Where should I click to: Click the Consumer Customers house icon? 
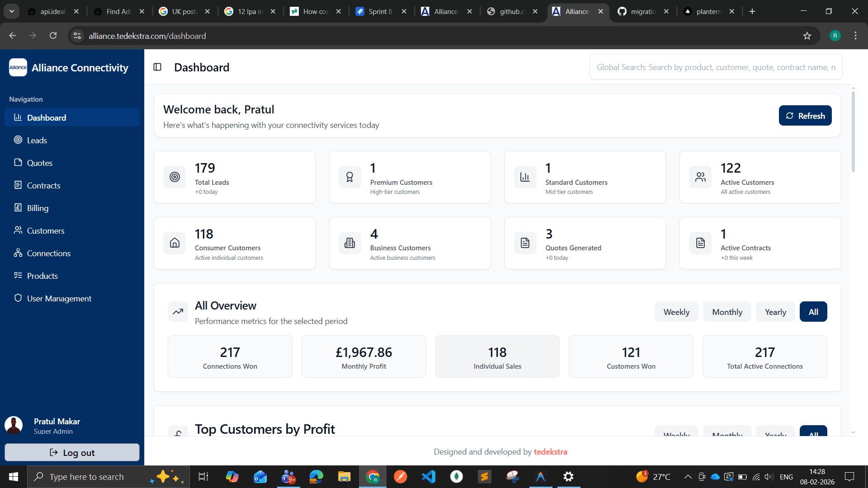[x=175, y=243]
